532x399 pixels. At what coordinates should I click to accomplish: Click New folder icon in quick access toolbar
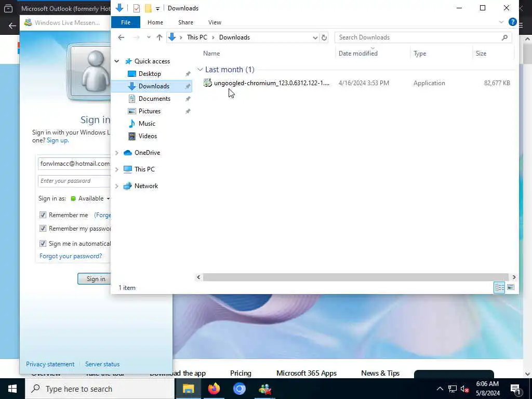tap(148, 8)
